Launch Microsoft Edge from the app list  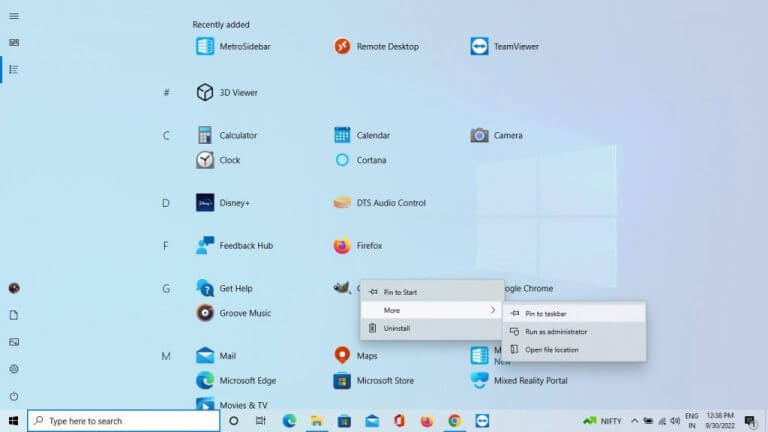(x=236, y=381)
